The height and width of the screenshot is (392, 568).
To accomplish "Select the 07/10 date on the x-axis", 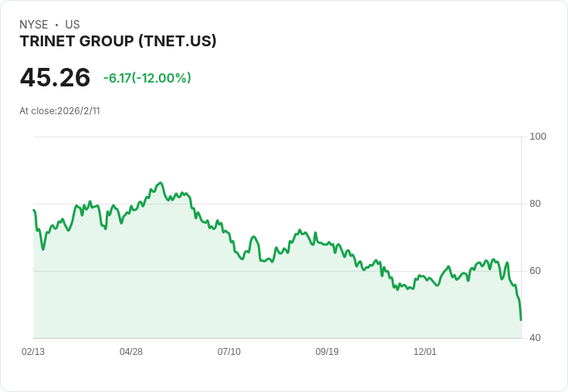I will coord(229,352).
